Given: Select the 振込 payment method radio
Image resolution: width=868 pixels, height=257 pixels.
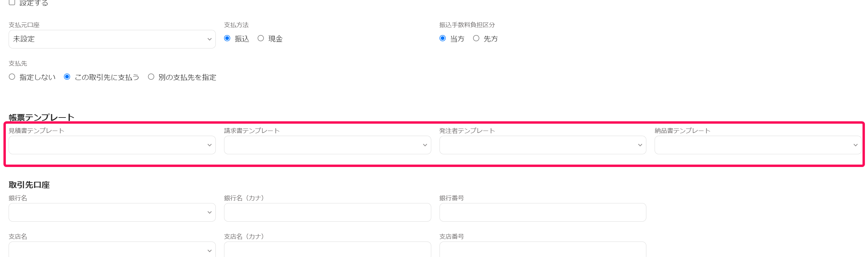Looking at the screenshot, I should coord(227,38).
